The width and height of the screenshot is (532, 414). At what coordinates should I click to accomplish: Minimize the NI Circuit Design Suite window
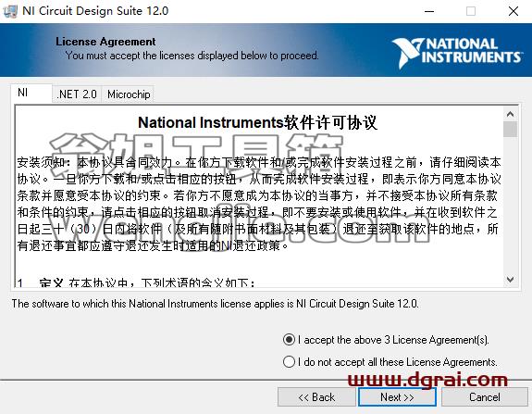[x=429, y=11]
